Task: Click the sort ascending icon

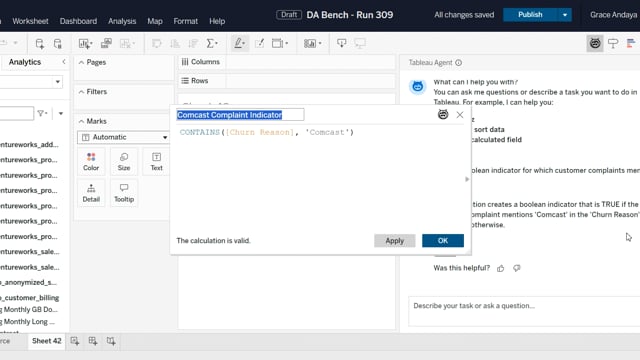Action: [175, 43]
